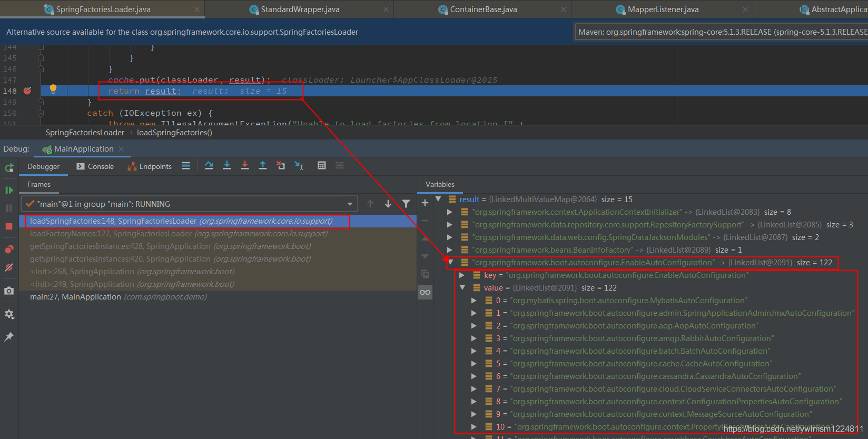Select frame <init>:268, SpringApplication
The height and width of the screenshot is (439, 868).
pyautogui.click(x=218, y=272)
